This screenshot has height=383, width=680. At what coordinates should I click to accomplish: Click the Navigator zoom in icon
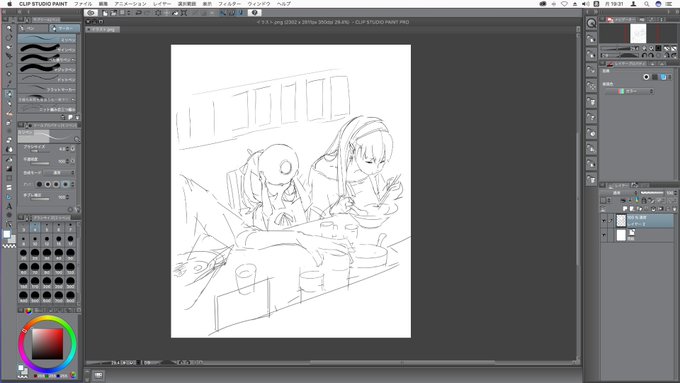(x=651, y=48)
